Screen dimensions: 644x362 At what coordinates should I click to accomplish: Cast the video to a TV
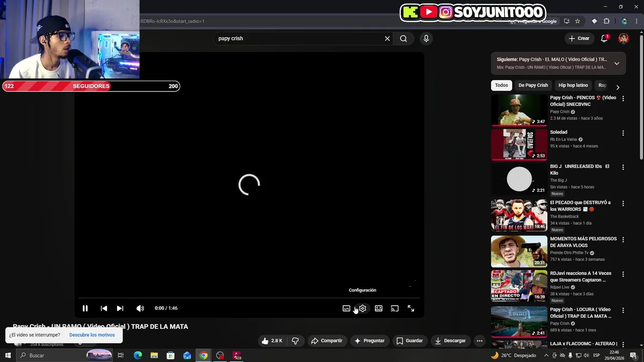(x=394, y=308)
